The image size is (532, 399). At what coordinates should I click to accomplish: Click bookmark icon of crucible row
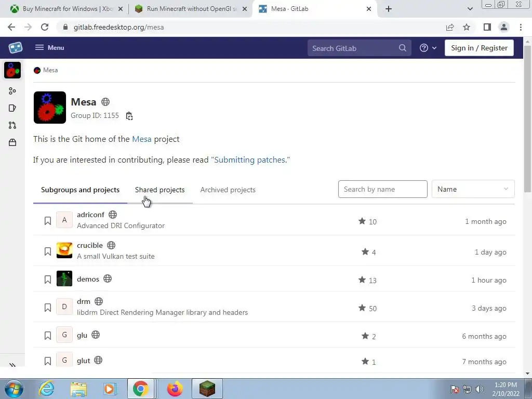coord(48,251)
